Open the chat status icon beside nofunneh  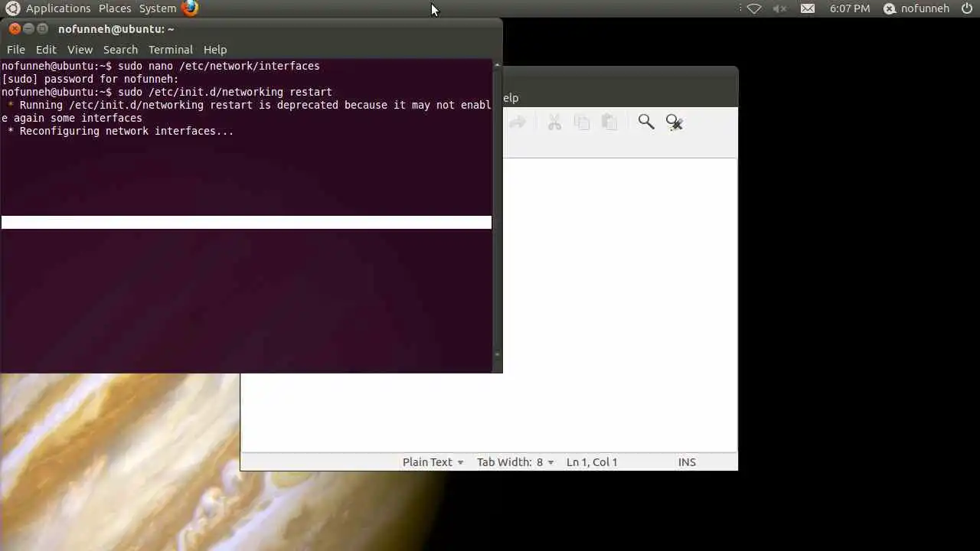[889, 8]
